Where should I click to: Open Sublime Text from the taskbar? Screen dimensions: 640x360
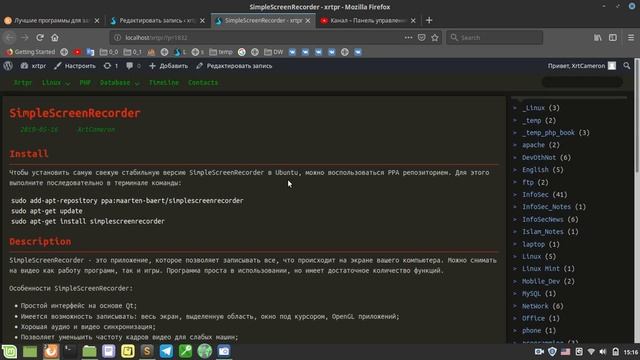coord(147,351)
